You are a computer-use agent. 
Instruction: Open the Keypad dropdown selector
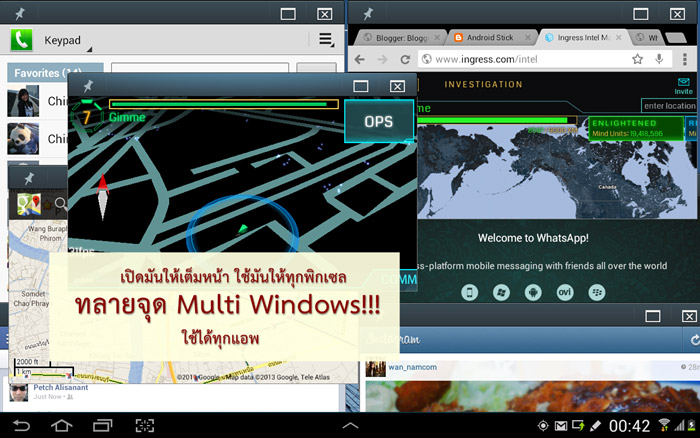68,41
